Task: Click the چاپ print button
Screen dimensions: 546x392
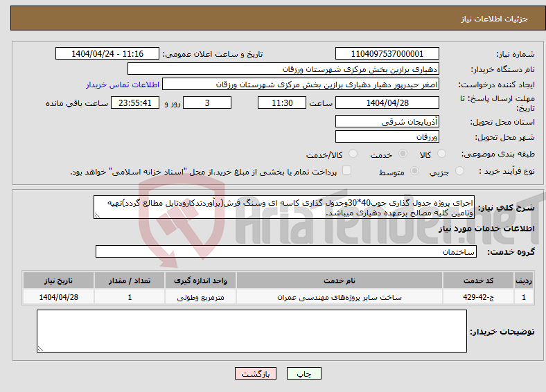Action: [304, 373]
